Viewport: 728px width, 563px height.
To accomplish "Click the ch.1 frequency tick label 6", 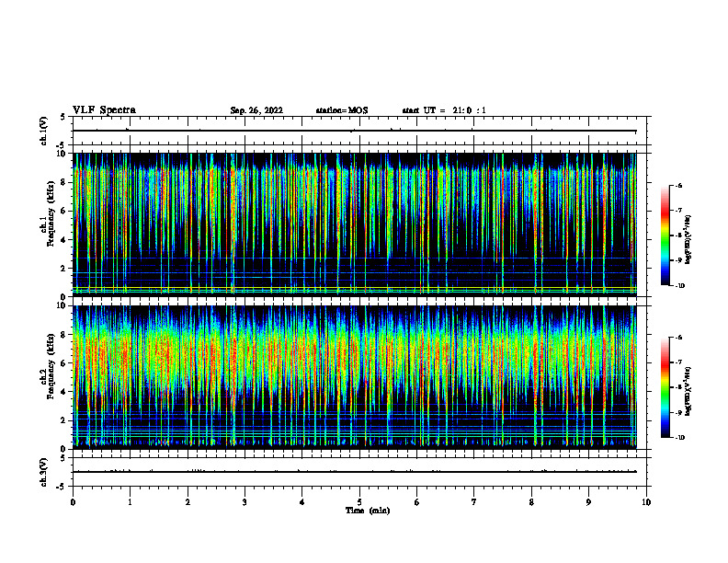I will [63, 211].
